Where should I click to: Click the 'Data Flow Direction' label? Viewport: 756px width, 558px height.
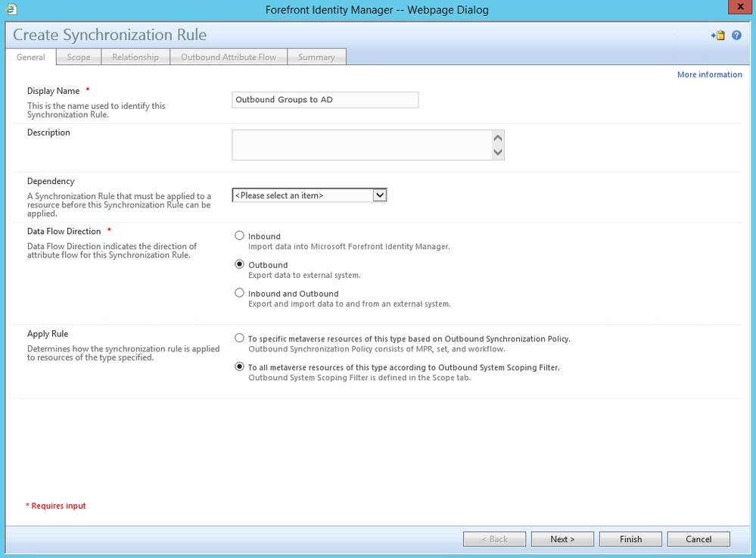point(64,231)
